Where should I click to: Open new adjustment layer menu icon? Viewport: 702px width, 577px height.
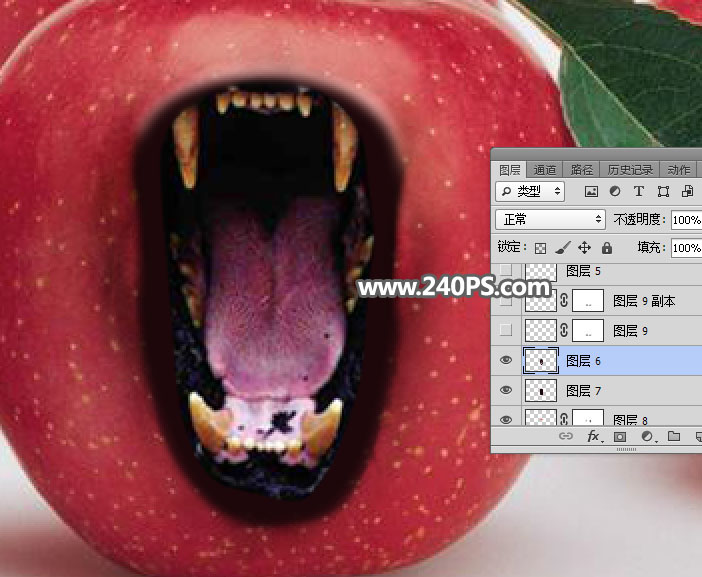tap(647, 436)
